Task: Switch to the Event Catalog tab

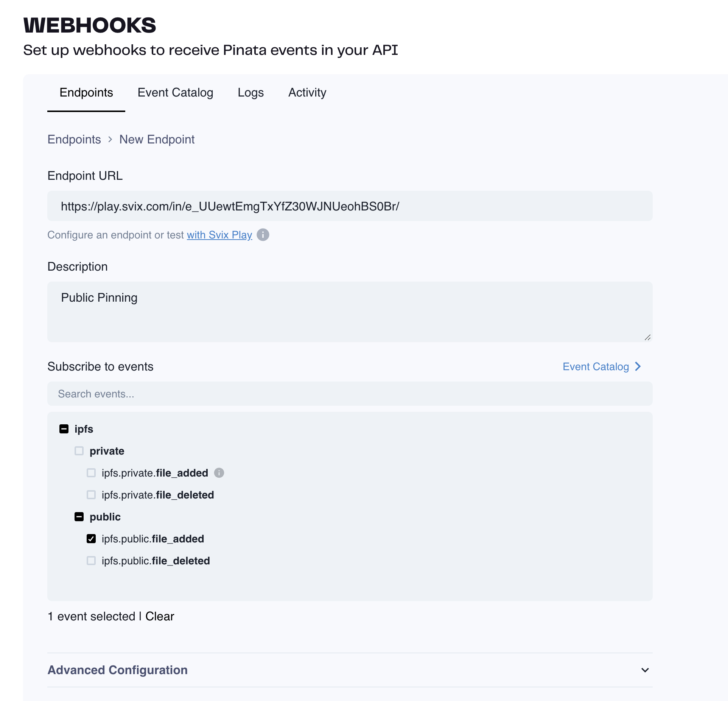Action: click(175, 93)
